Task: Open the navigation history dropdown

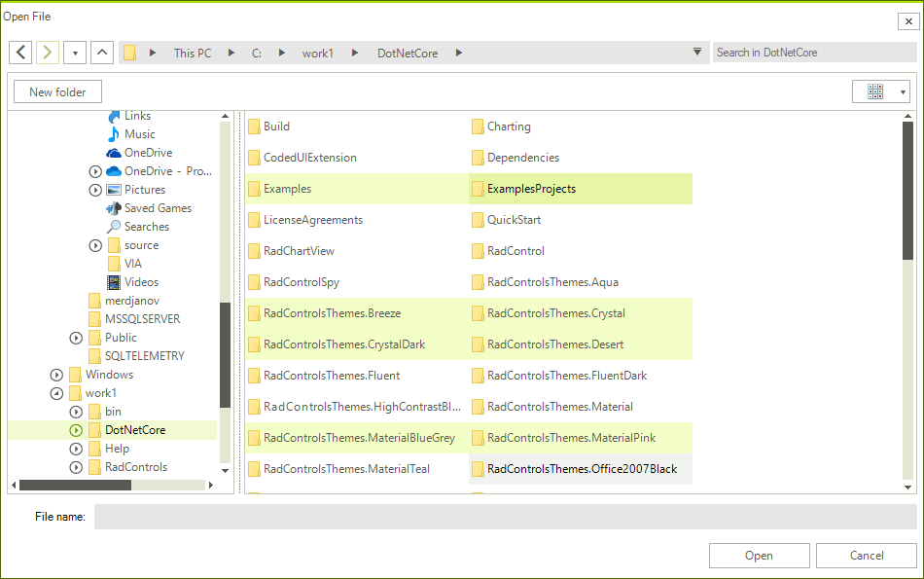Action: coord(74,52)
